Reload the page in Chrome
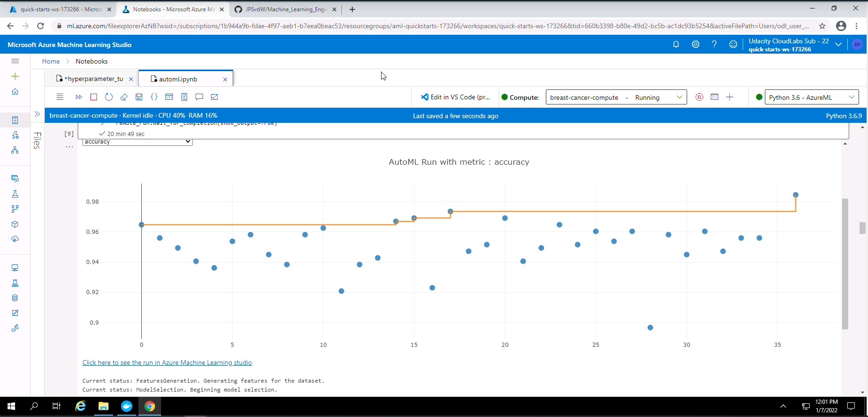 [41, 26]
